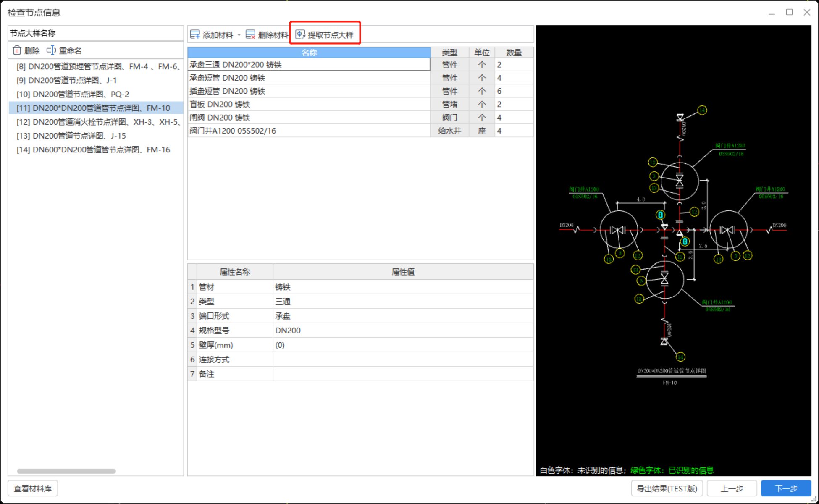Close the 检查节点信息 dialog
The image size is (819, 504).
807,12
